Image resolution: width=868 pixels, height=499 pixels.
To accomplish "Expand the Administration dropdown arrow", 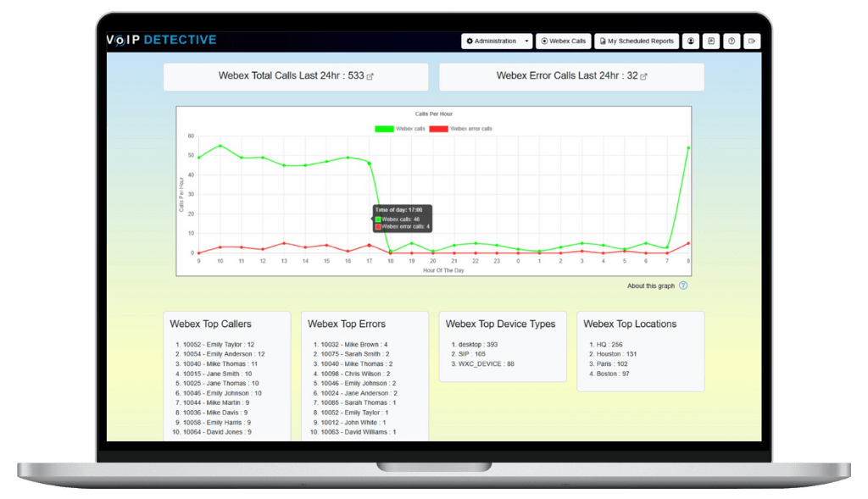I will click(526, 41).
